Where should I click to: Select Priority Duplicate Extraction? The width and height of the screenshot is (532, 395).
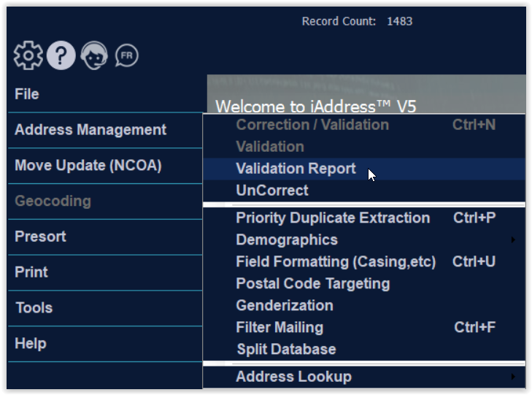pyautogui.click(x=364, y=218)
